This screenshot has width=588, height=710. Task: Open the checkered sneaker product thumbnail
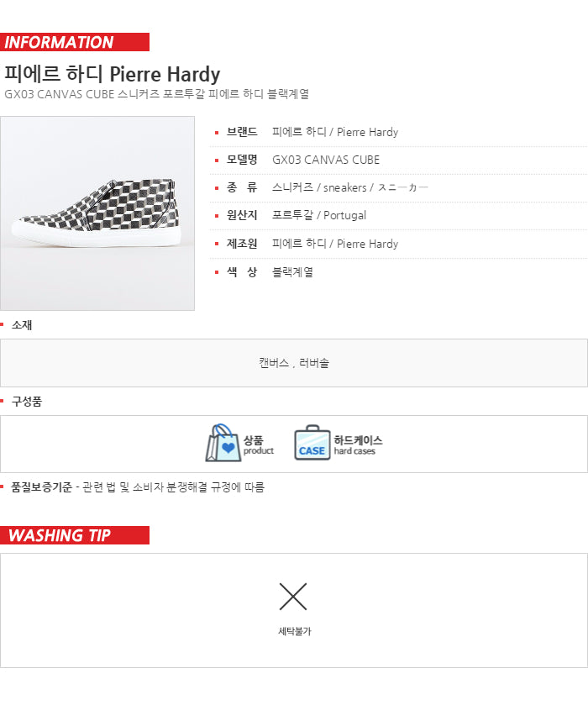(x=97, y=213)
